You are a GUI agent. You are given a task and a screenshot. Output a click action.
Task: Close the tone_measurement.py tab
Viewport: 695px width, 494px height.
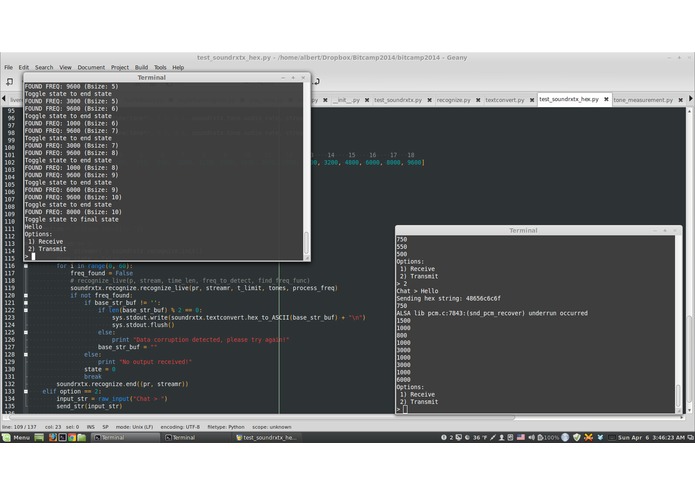coord(680,100)
